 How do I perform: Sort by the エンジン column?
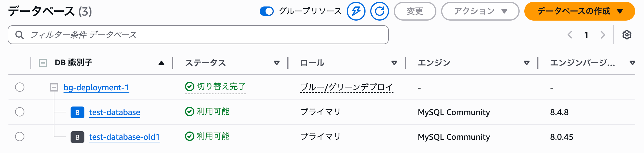point(526,63)
